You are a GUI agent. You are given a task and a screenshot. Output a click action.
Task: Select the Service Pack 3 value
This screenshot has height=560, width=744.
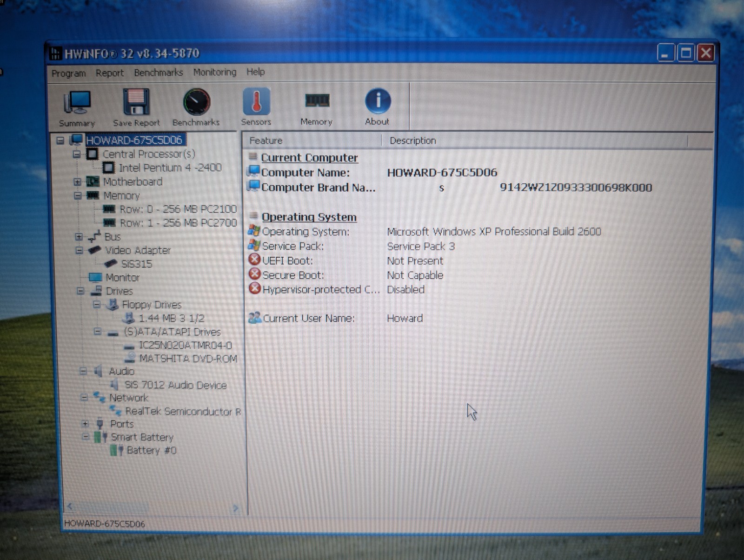(x=421, y=246)
